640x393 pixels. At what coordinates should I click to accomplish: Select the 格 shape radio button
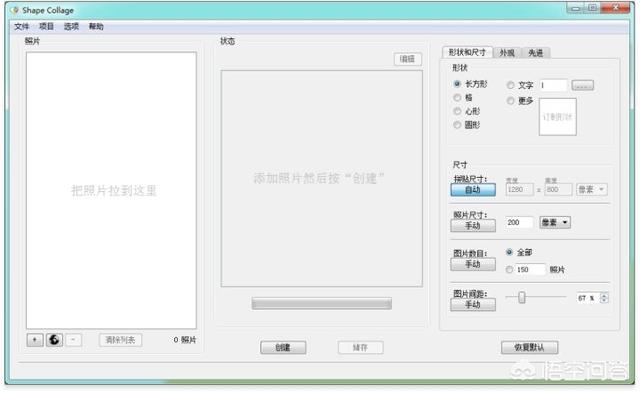(x=457, y=98)
